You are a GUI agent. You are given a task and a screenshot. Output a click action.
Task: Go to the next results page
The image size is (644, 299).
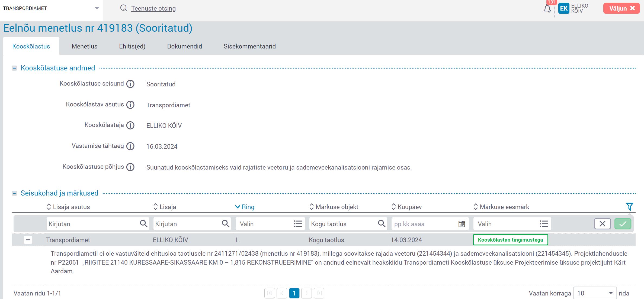pyautogui.click(x=307, y=293)
